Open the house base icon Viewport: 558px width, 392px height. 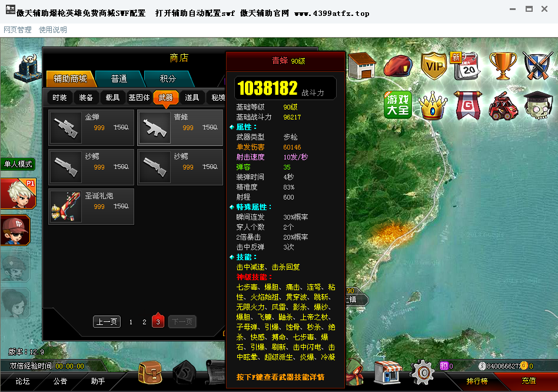pos(361,66)
